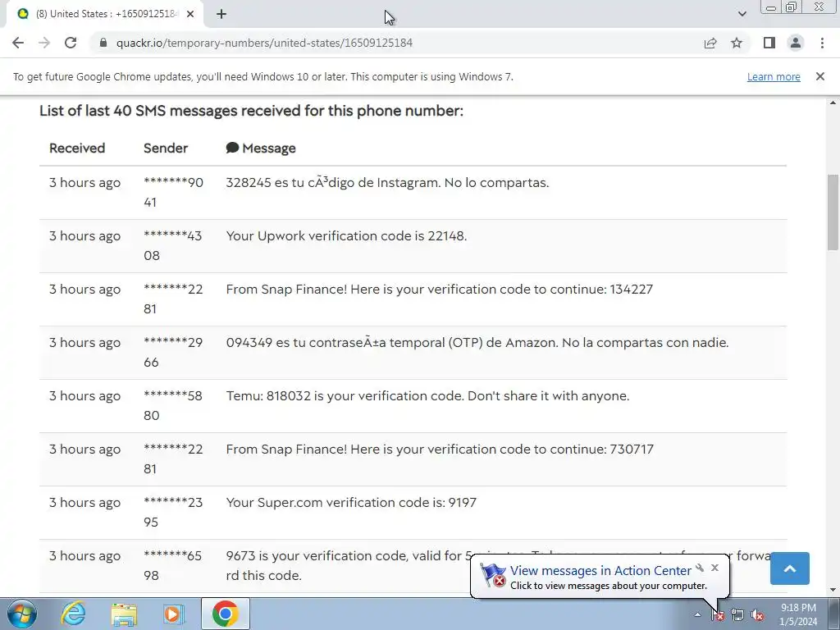Click the SMS list heading text
This screenshot has height=630, width=840.
pos(251,111)
